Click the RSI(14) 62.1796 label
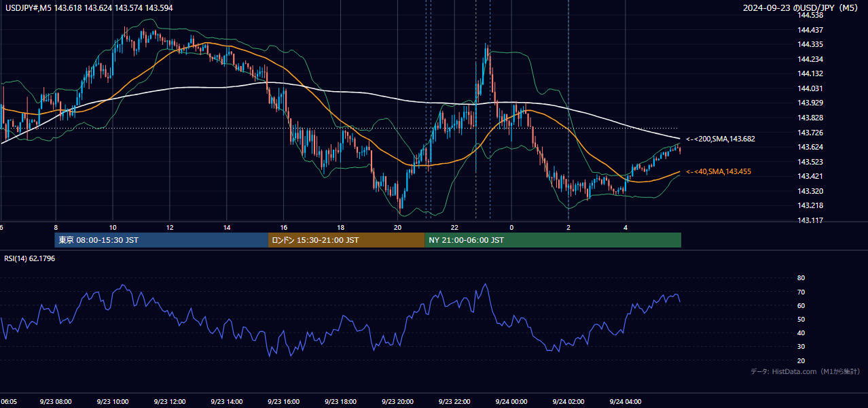This screenshot has height=408, width=868. (x=30, y=258)
